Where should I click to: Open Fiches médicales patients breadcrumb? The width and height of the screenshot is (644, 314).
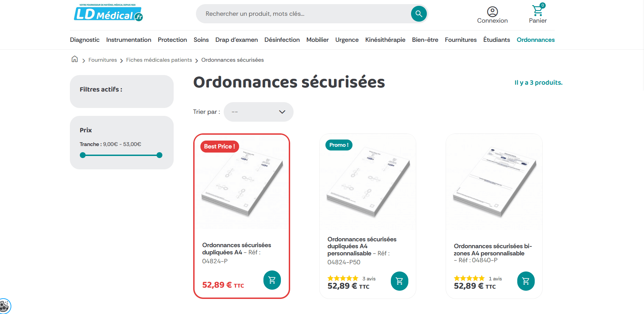point(159,60)
